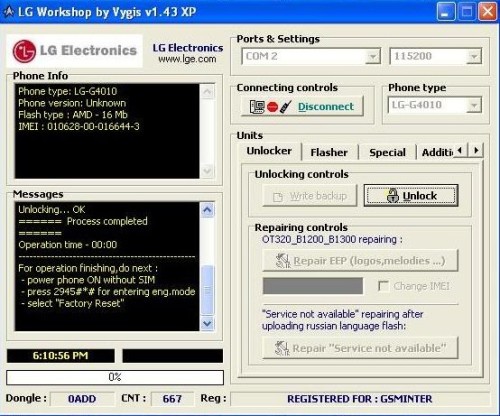Switch to the Flasher tab
Screen dimensions: 500x416
(x=329, y=153)
